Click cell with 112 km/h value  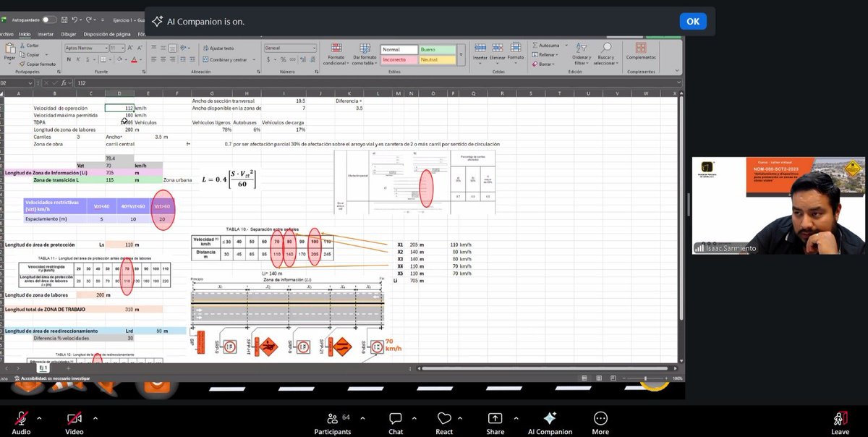pyautogui.click(x=120, y=108)
